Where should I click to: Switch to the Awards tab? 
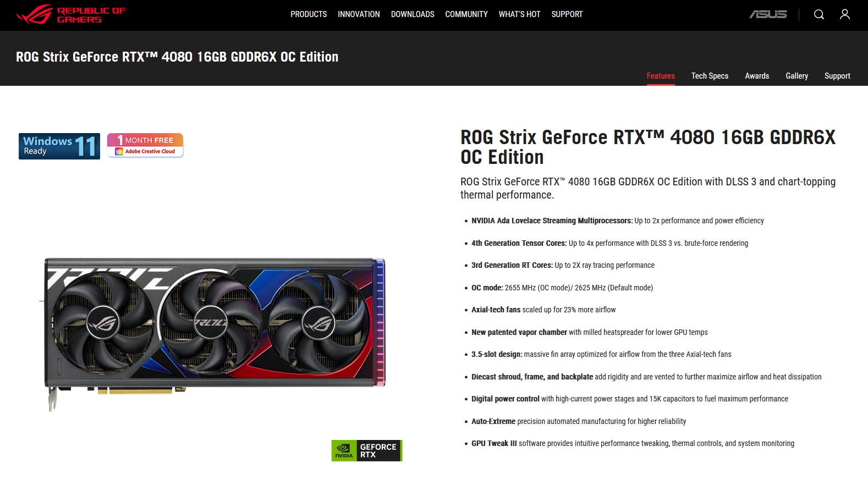(757, 76)
